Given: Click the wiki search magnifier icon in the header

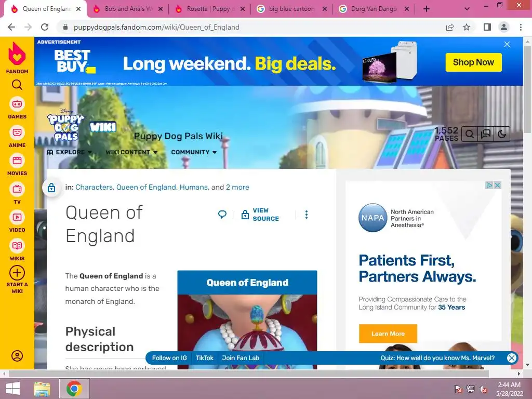Looking at the screenshot, I should click(470, 134).
